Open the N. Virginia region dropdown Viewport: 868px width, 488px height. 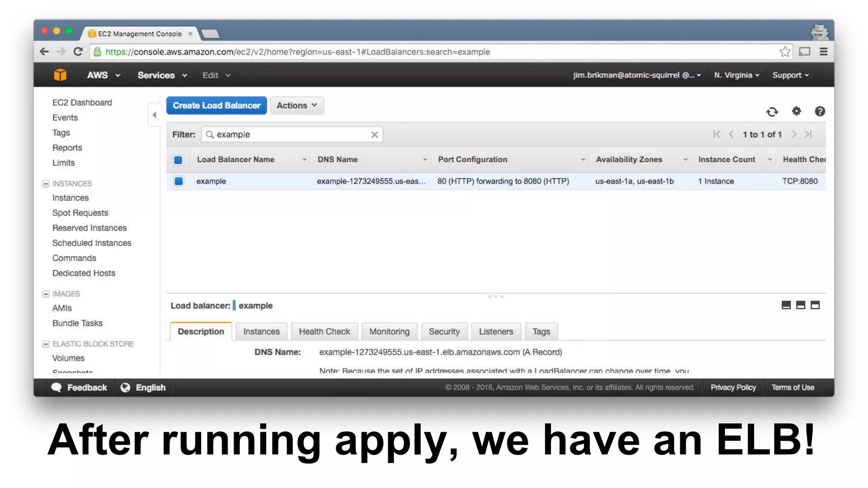(x=736, y=75)
